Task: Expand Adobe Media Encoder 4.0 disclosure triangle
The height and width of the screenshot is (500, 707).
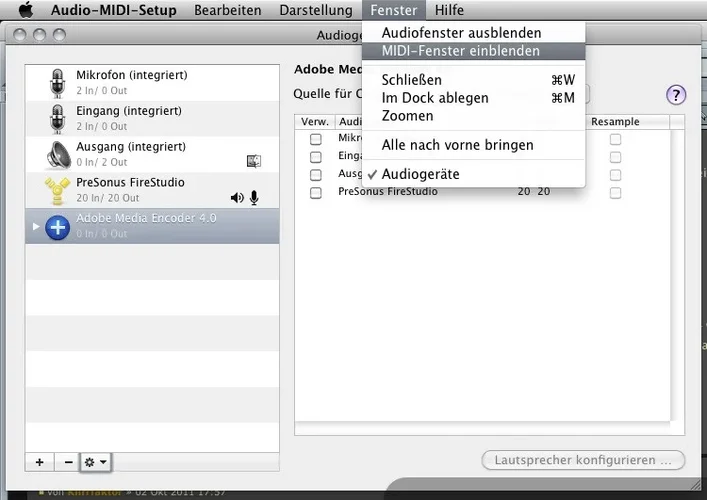Action: 36,226
